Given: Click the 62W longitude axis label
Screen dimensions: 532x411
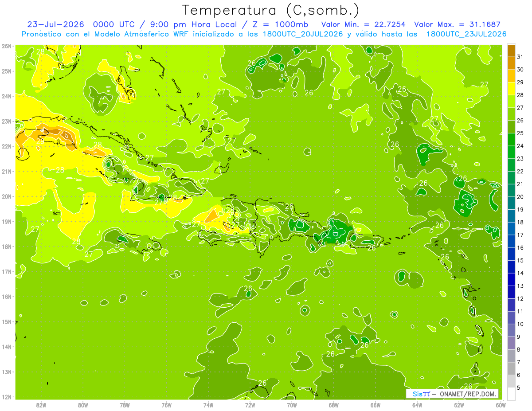Looking at the screenshot, I should coord(459,405).
